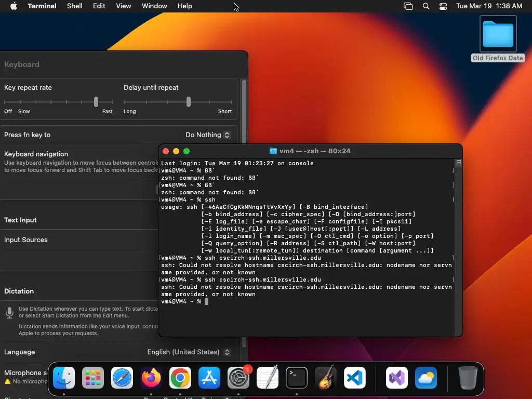Open the Apple menu

pyautogui.click(x=14, y=6)
